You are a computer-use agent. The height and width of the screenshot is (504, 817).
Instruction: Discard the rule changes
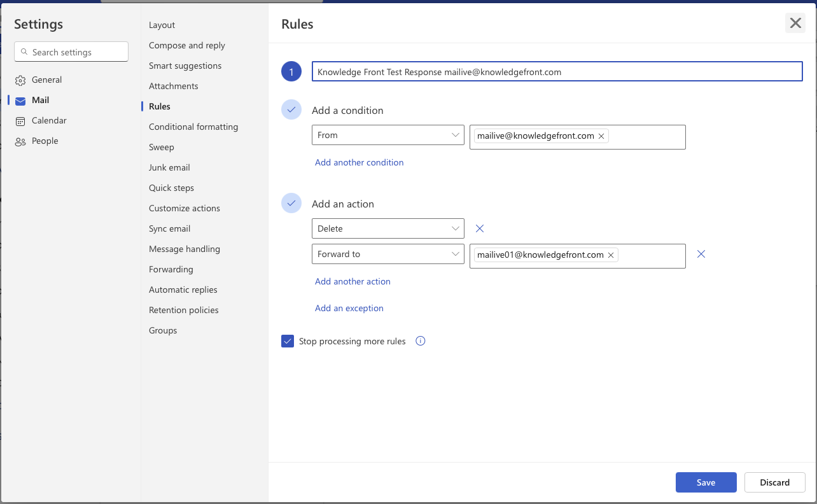tap(775, 482)
